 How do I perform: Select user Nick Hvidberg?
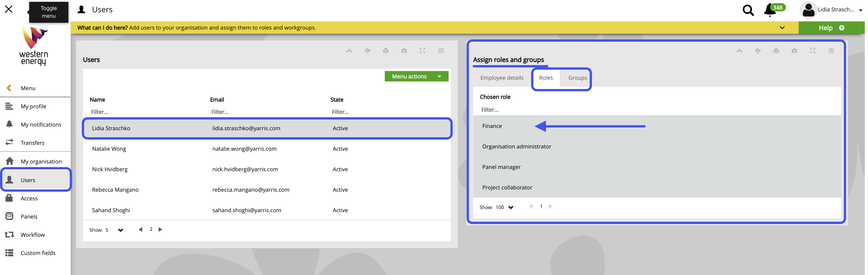point(110,169)
